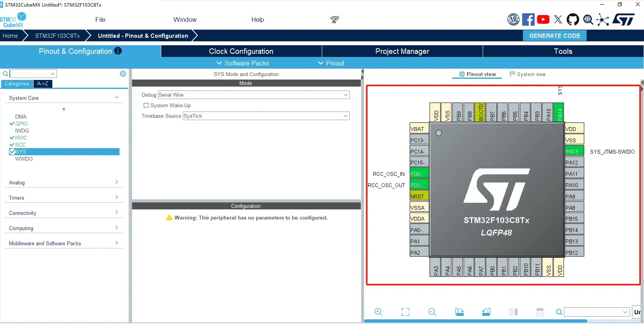Switch to the Clock Configuration tab
Viewport: 644px width, 326px height.
(241, 51)
